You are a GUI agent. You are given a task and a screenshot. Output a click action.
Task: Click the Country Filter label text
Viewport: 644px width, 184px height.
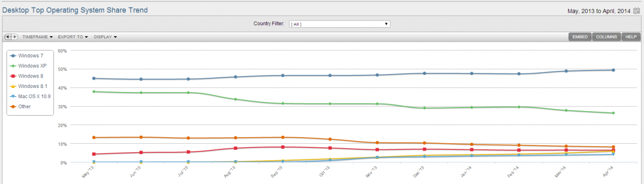click(269, 24)
